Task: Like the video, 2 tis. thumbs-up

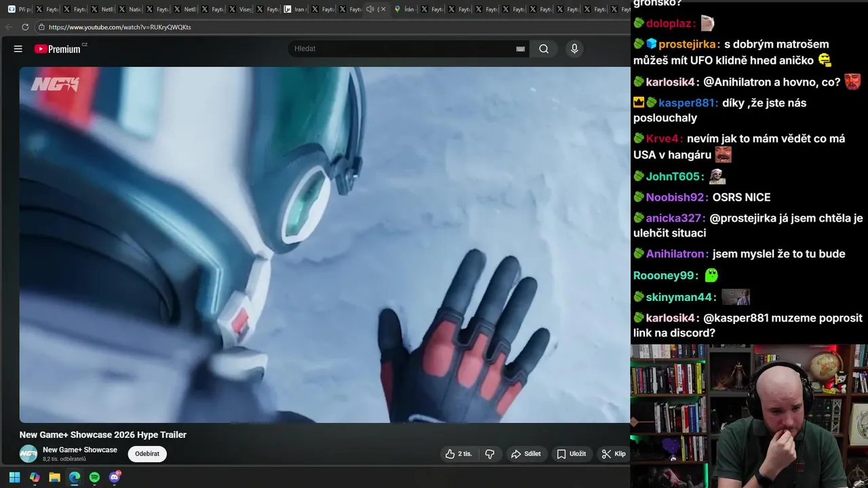Action: click(x=458, y=454)
